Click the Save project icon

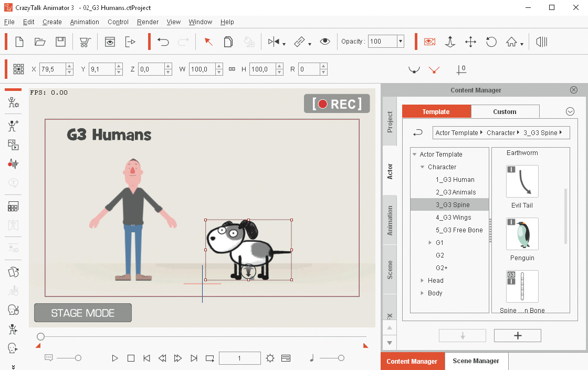coord(60,42)
